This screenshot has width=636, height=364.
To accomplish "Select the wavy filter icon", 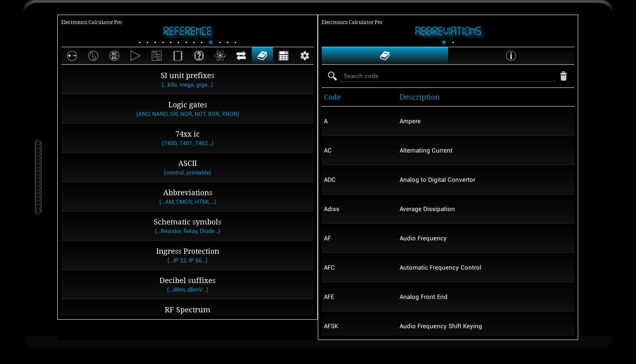I will coord(157,56).
